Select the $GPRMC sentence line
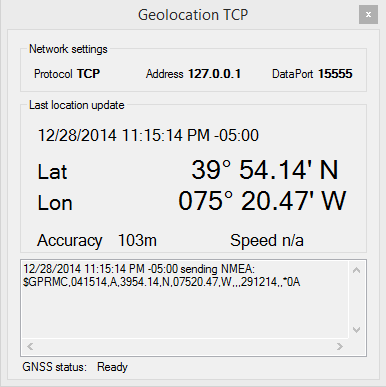Viewport: 386px width, 387px height. [162, 282]
